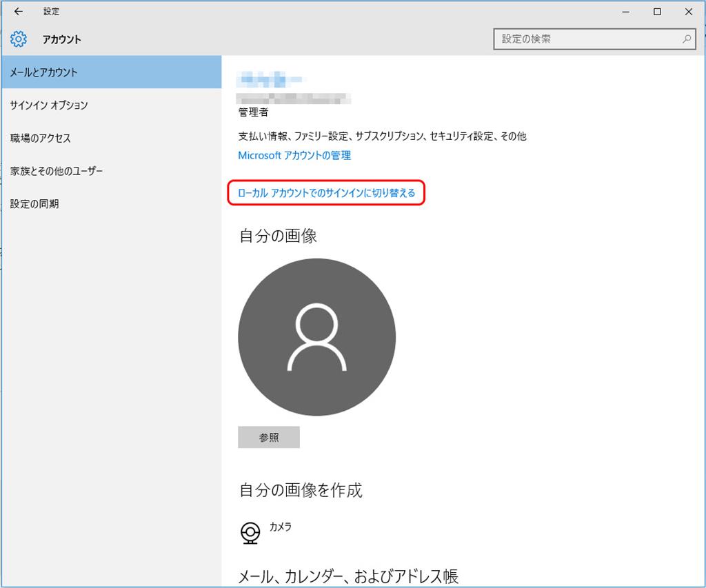
Task: Click the settings gear icon
Action: coord(19,39)
